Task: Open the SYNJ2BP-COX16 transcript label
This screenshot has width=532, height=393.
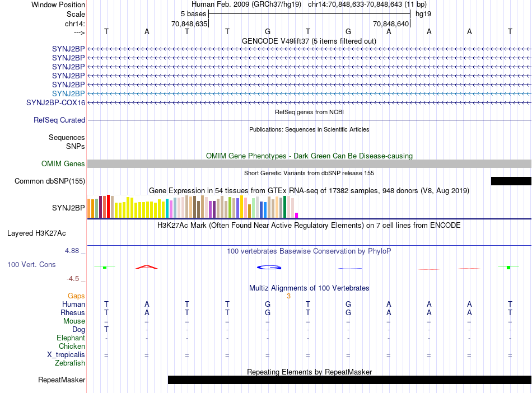Action: point(55,103)
